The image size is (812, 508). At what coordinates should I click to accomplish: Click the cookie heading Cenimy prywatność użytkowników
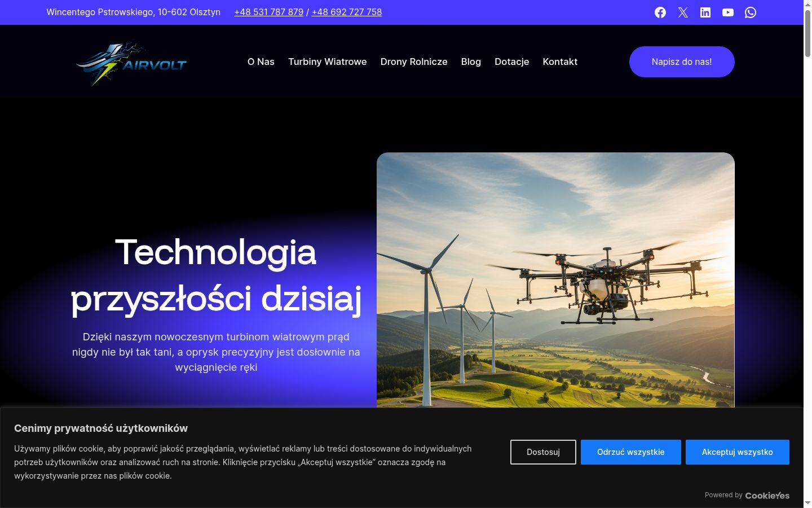pyautogui.click(x=101, y=428)
